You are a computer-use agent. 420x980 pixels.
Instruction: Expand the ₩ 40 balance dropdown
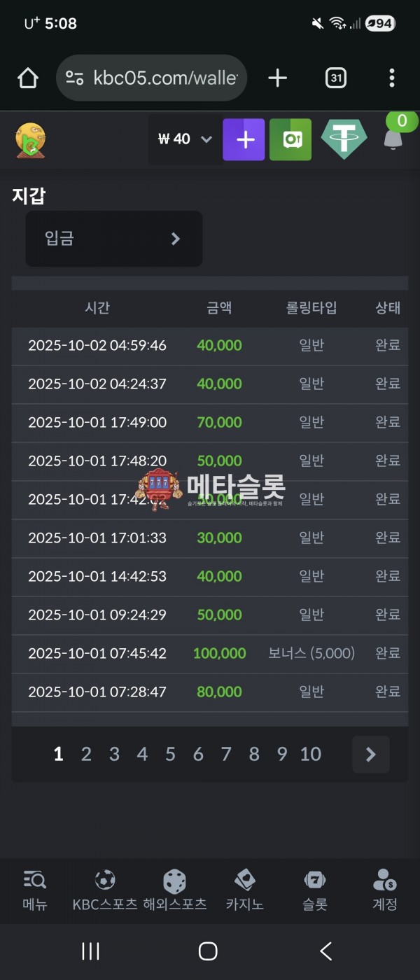pos(185,139)
